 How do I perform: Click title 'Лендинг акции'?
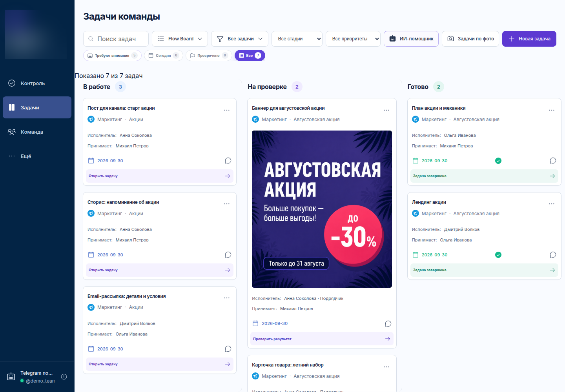click(x=429, y=202)
